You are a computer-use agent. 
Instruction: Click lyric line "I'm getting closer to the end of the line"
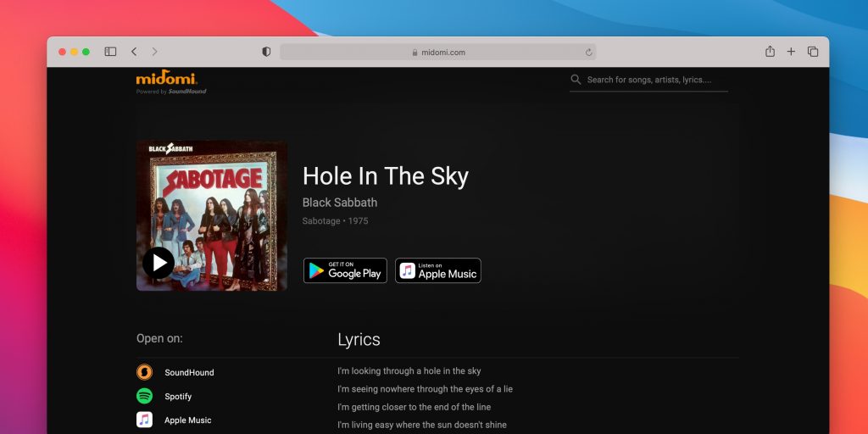pyautogui.click(x=414, y=407)
